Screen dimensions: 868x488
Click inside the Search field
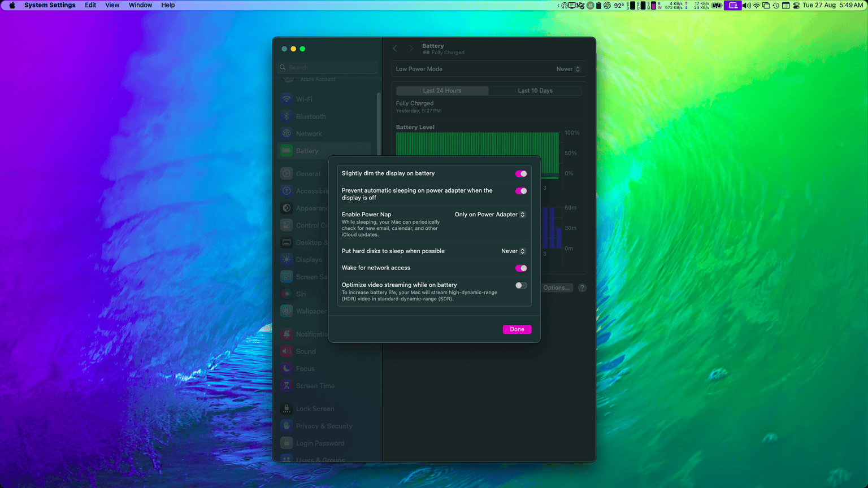(327, 67)
